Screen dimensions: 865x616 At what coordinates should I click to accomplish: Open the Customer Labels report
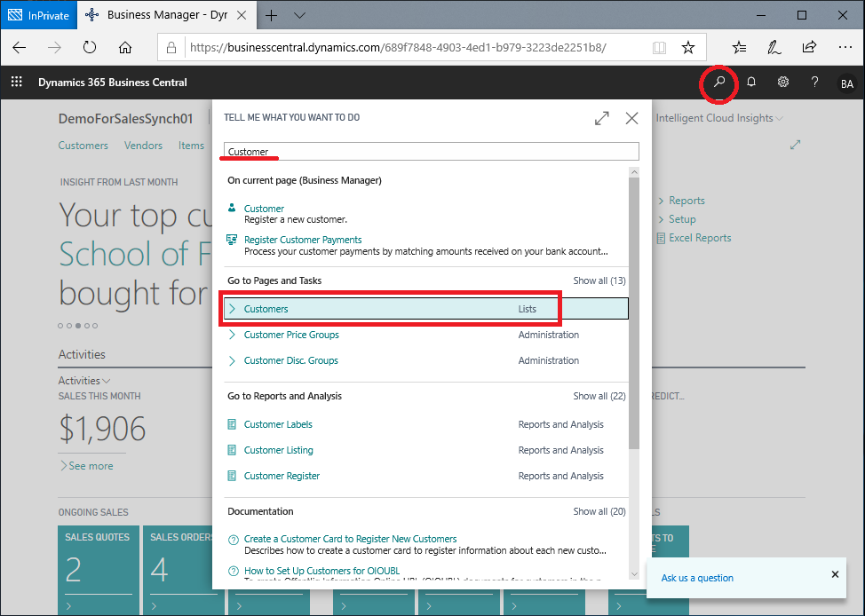click(x=278, y=424)
